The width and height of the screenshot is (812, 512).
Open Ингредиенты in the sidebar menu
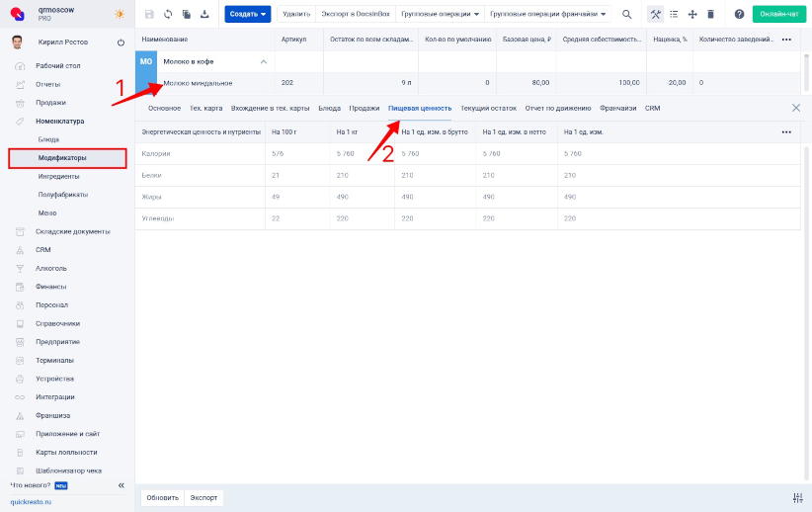(58, 176)
